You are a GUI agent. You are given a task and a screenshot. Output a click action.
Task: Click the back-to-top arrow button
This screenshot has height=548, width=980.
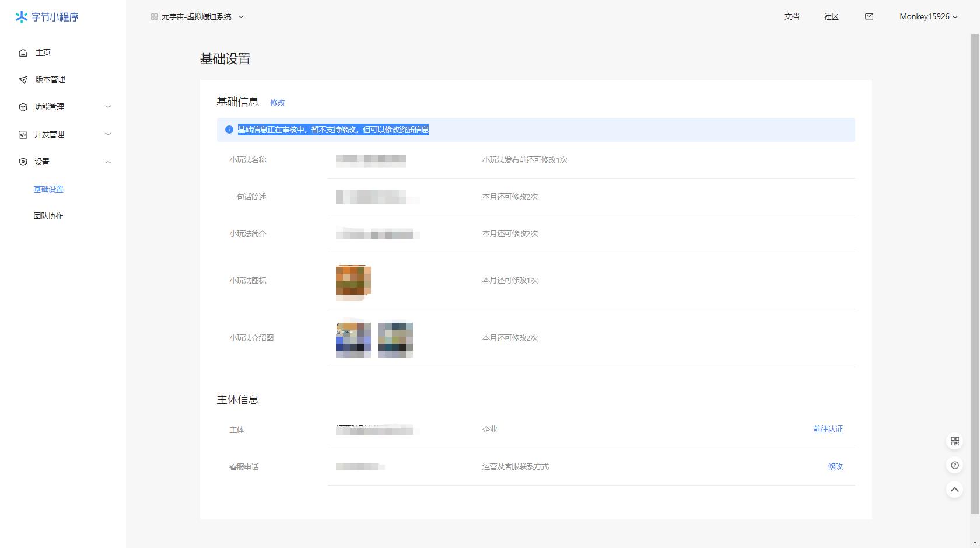[x=954, y=490]
